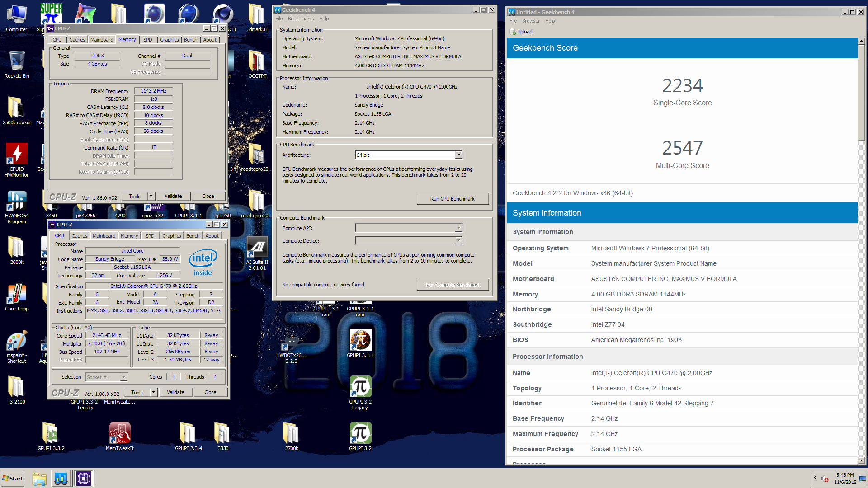The height and width of the screenshot is (488, 868).
Task: Open the 3330 folder icon
Action: (223, 436)
